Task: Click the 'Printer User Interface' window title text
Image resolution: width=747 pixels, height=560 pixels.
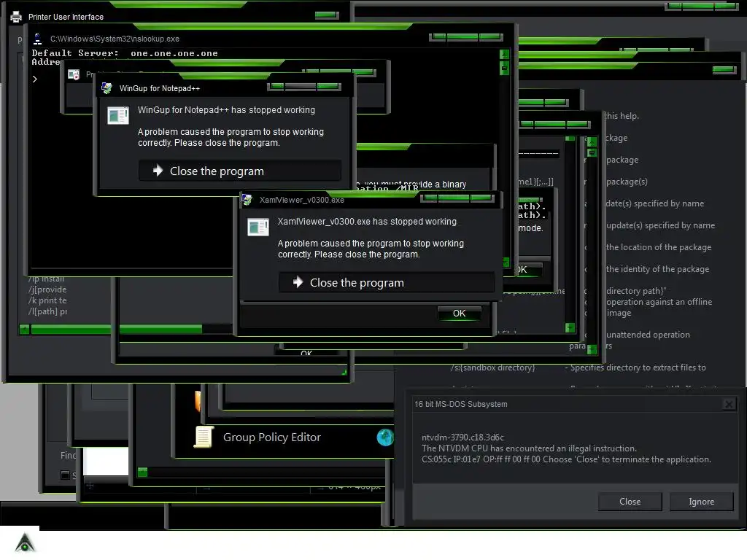Action: coord(66,17)
